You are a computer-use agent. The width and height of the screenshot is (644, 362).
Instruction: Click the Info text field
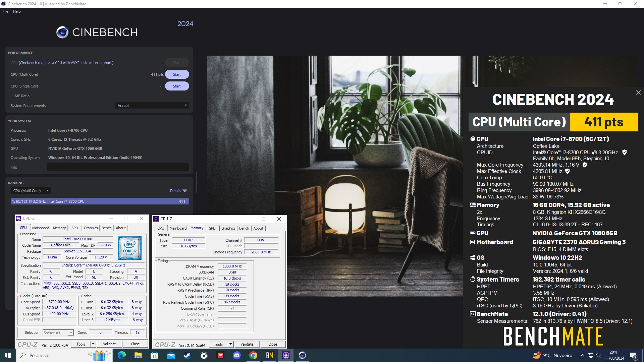pyautogui.click(x=117, y=167)
